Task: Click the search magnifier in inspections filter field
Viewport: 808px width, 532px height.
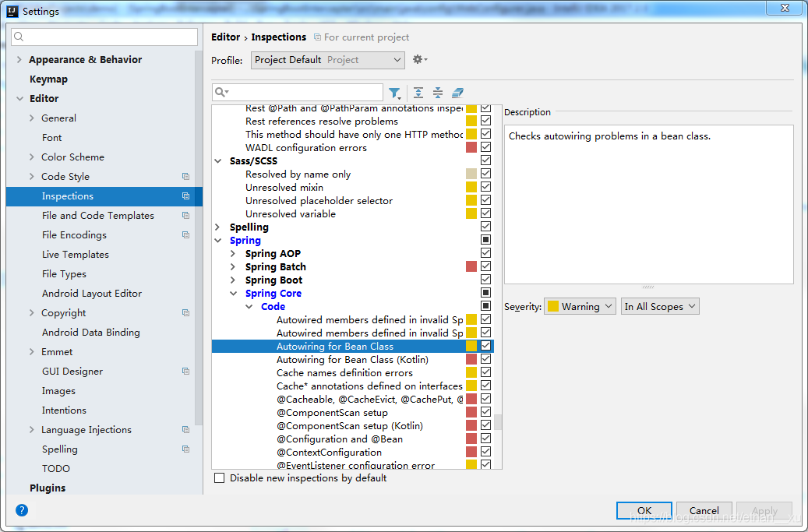Action: point(221,92)
